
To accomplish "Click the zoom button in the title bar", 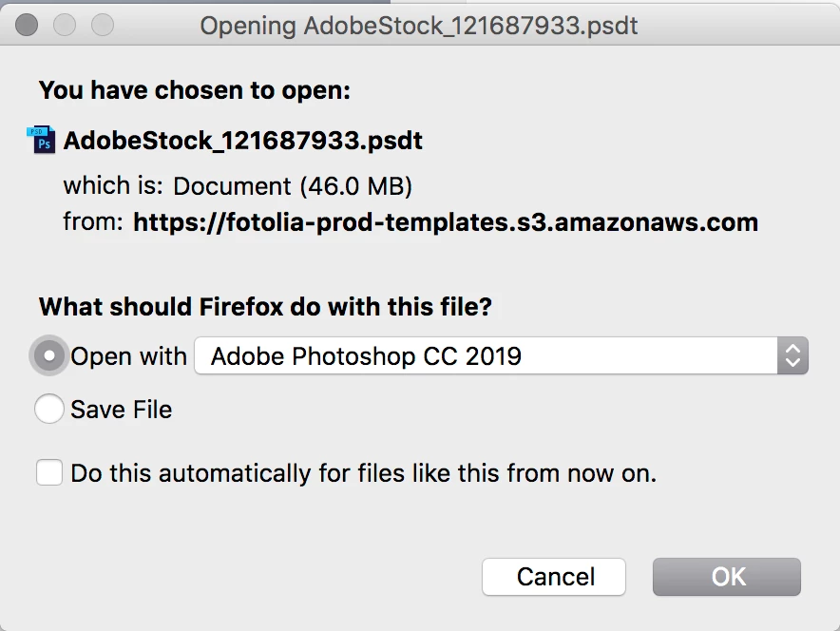I will tap(102, 25).
